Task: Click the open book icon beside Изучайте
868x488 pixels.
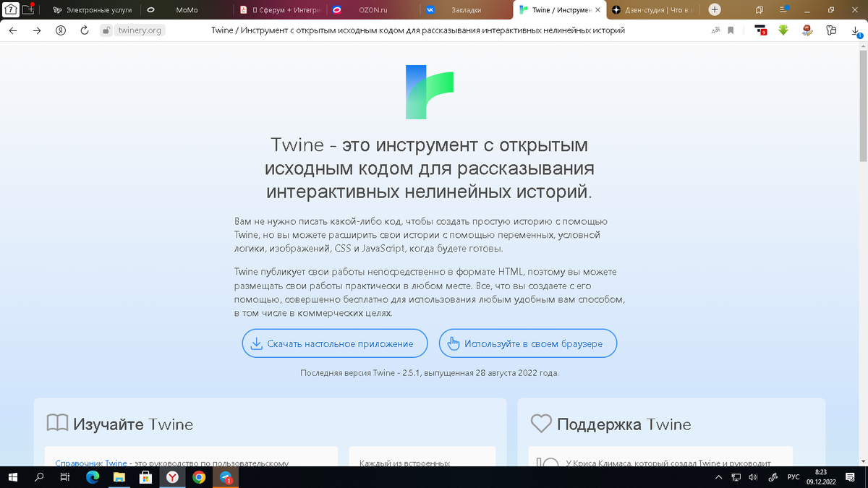Action: coord(57,424)
